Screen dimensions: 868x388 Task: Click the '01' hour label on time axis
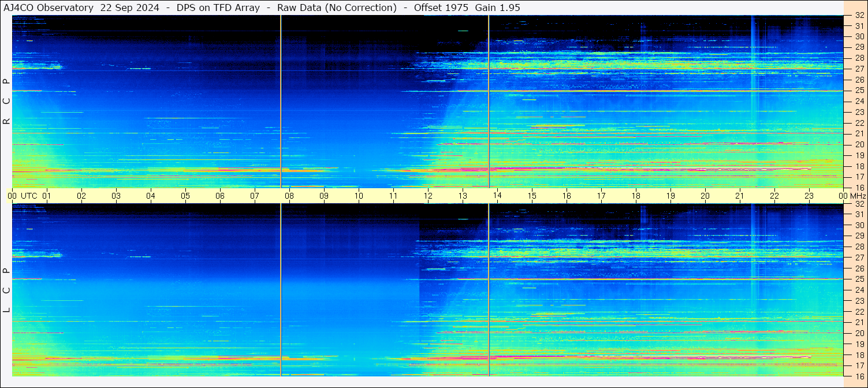(47, 196)
